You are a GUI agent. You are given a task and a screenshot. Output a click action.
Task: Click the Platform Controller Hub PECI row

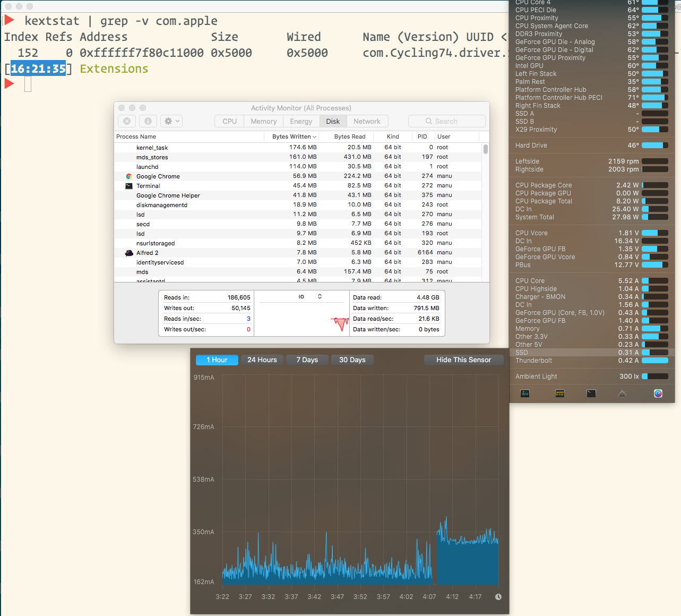[x=592, y=98]
